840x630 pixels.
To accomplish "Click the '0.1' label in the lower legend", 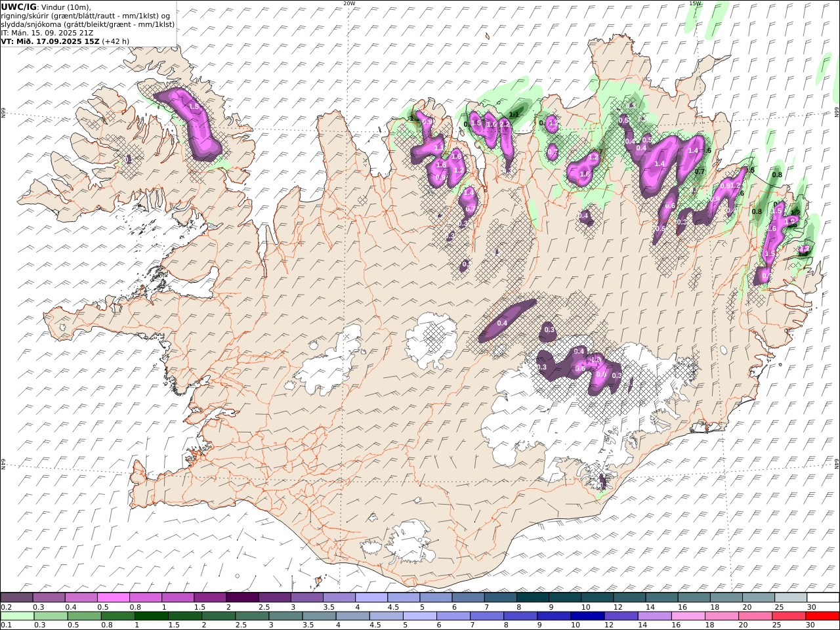I will click(x=5, y=625).
